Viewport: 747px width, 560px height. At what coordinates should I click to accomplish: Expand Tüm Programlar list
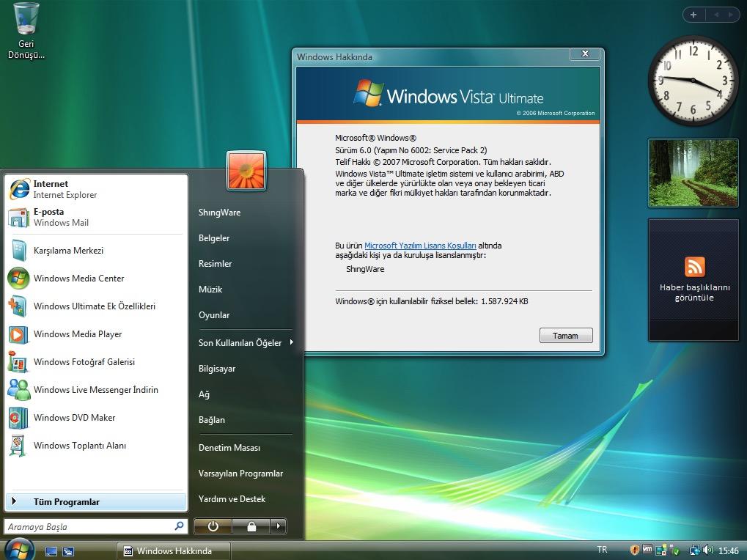[95, 502]
